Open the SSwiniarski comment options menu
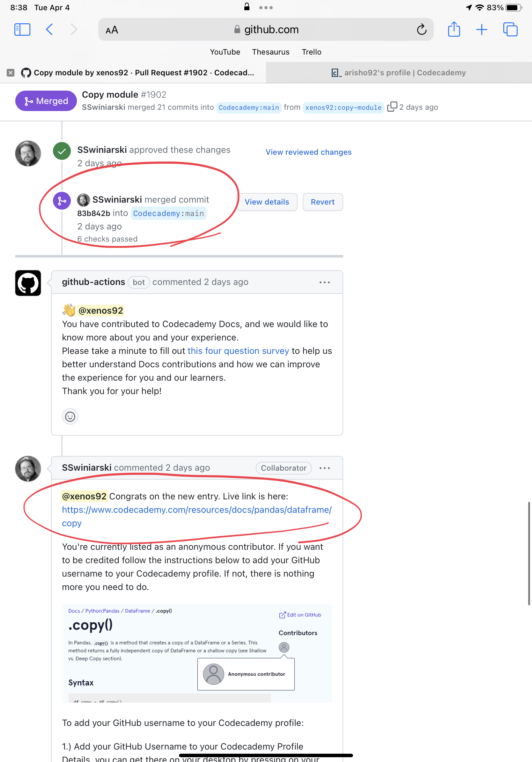Image resolution: width=532 pixels, height=762 pixels. pos(325,468)
